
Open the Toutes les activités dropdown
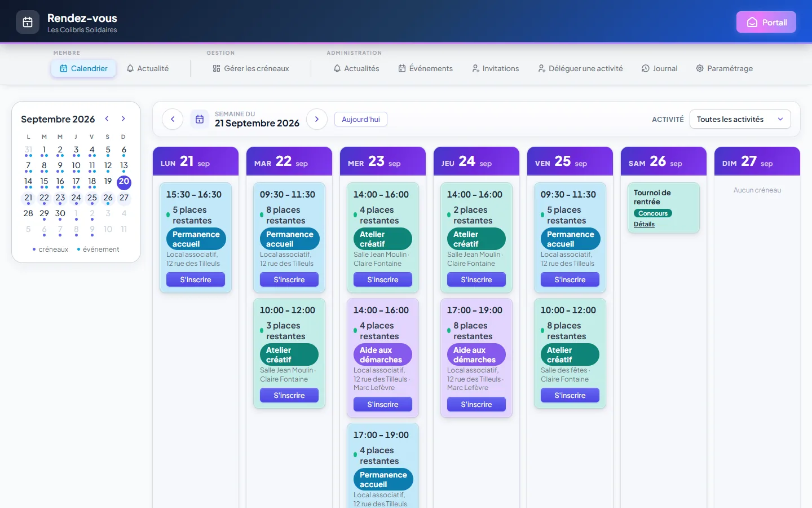[x=740, y=119]
